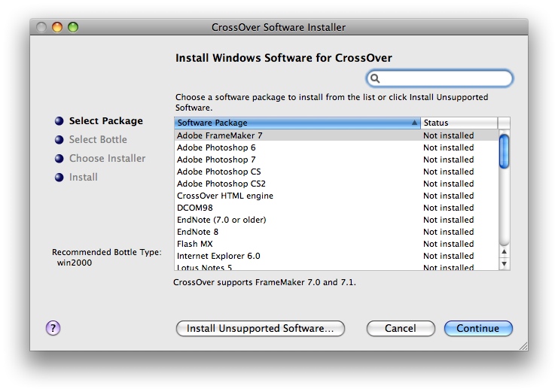Select Adobe Photoshop CS2 package
Image resolution: width=558 pixels, height=392 pixels.
coord(337,184)
